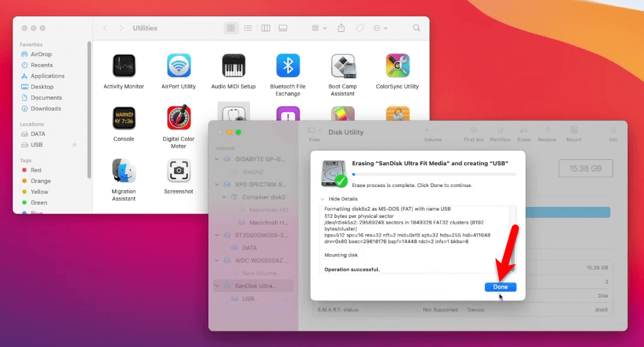The height and width of the screenshot is (347, 644).
Task: Open Audio MIDI Setup app icon
Action: pos(233,66)
